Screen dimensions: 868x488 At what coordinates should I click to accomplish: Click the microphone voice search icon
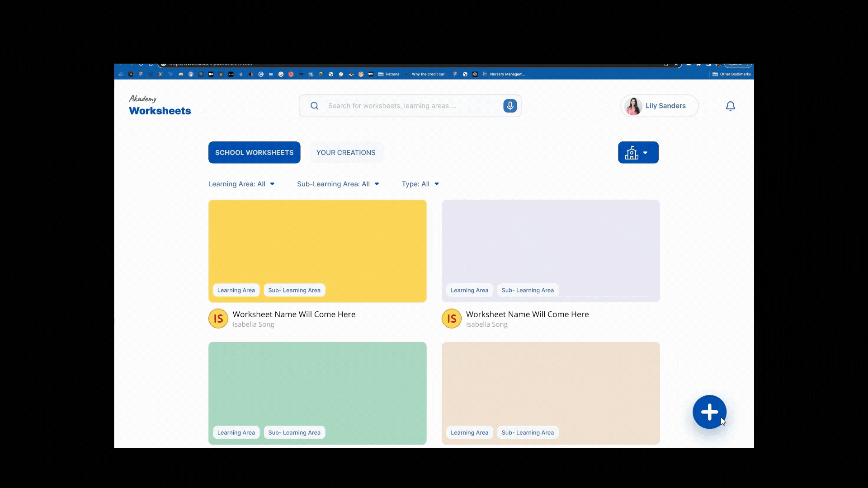click(510, 106)
